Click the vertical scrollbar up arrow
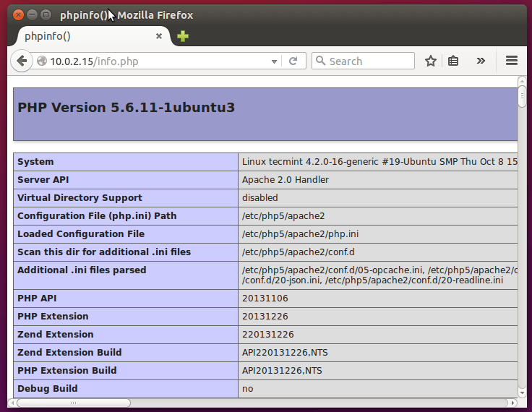 (522, 81)
